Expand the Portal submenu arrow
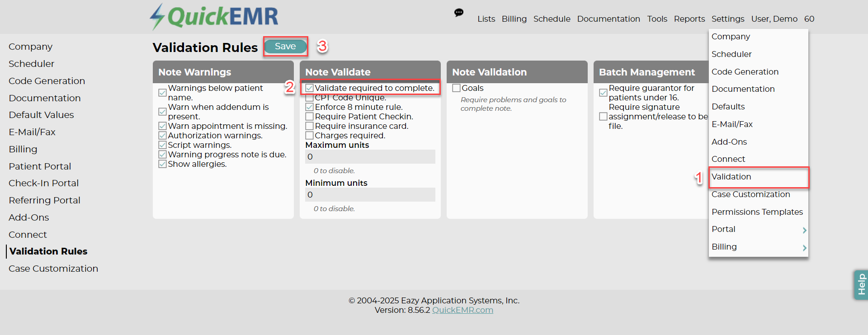The width and height of the screenshot is (868, 335). point(804,230)
